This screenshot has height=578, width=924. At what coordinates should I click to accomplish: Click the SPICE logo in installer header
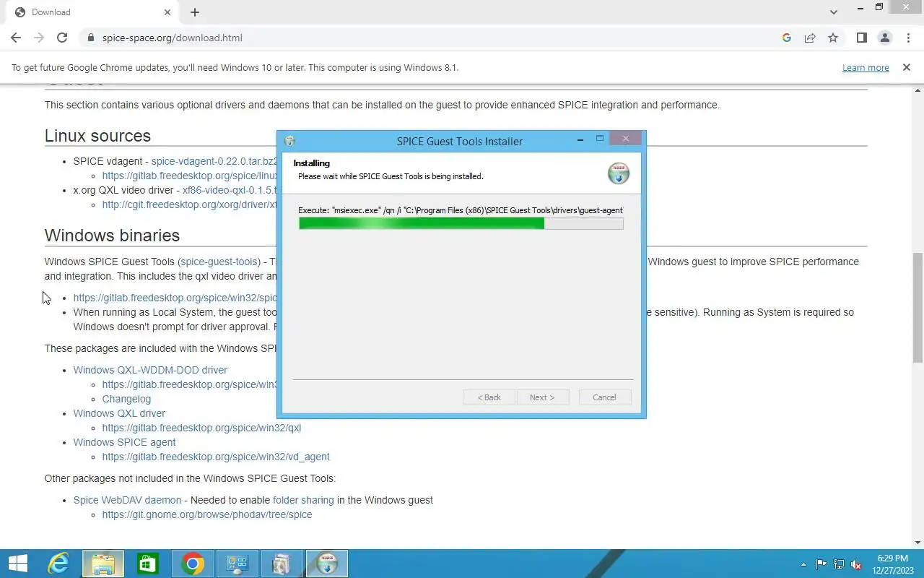pyautogui.click(x=618, y=173)
